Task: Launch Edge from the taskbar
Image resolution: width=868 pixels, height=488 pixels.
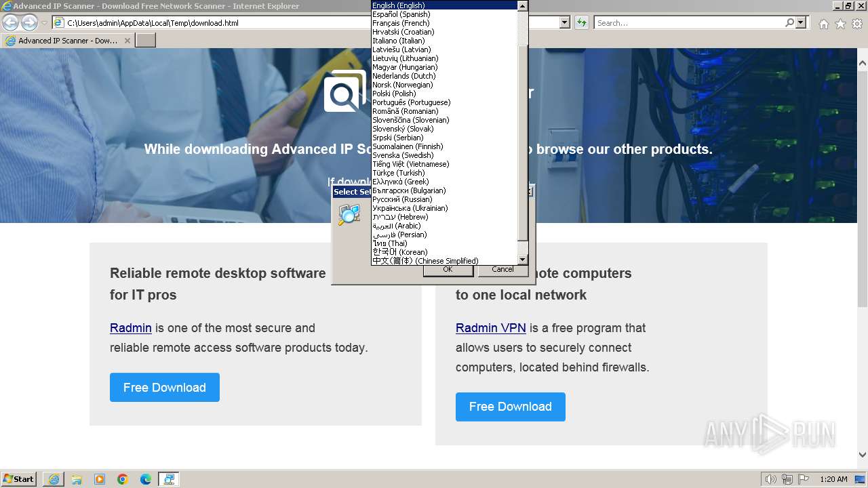Action: tap(146, 479)
